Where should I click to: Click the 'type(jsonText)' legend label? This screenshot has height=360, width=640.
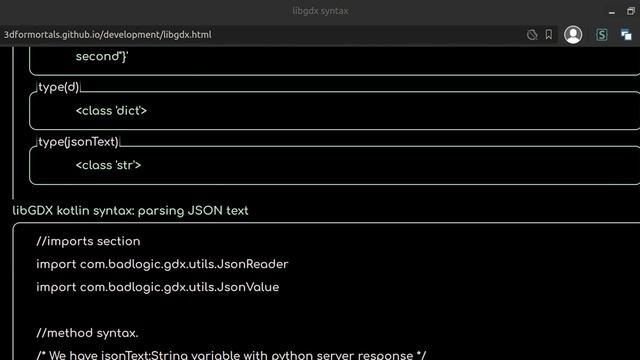coord(78,142)
